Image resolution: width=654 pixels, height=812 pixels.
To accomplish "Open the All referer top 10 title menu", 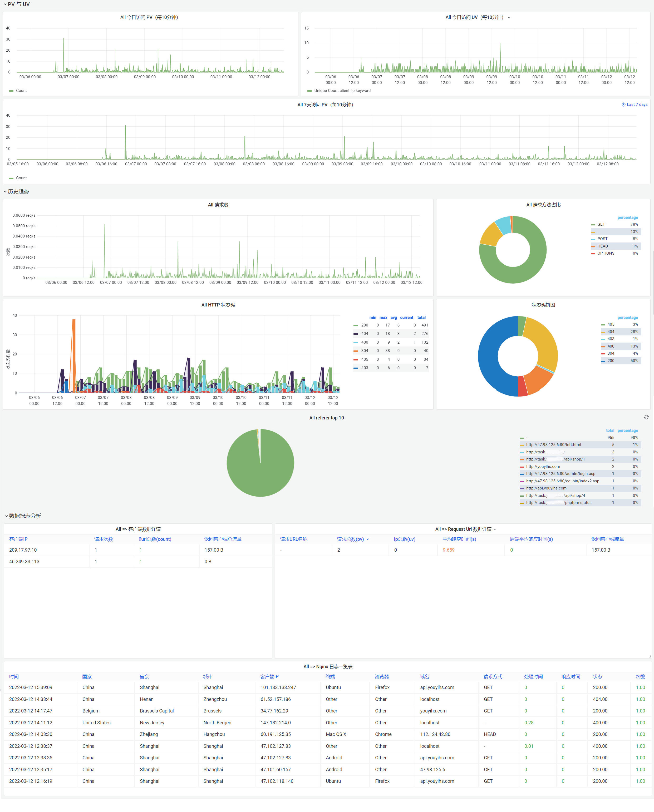I will (327, 418).
